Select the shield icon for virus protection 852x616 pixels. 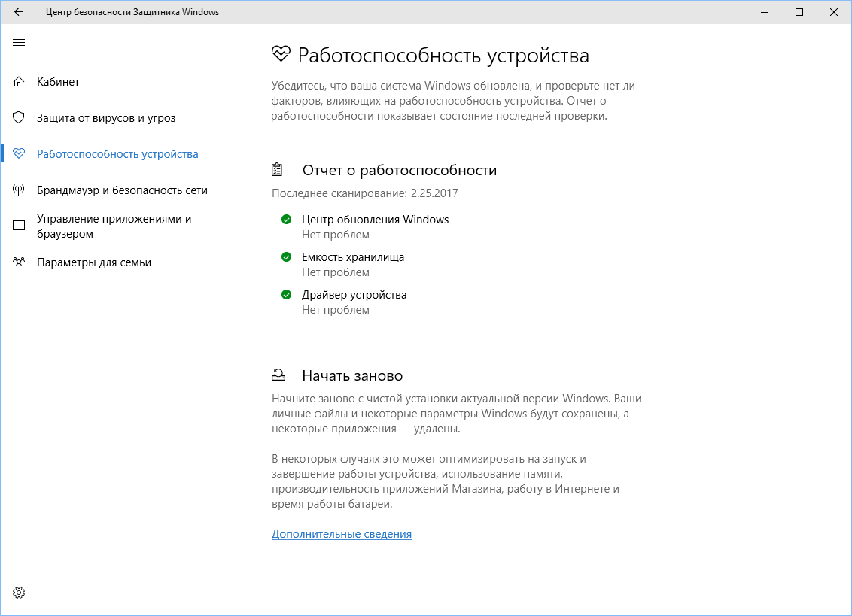[x=19, y=117]
